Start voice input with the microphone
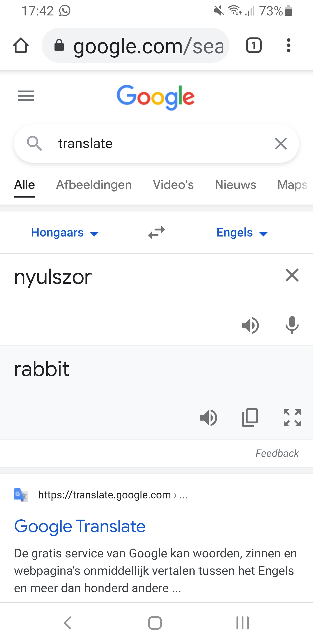313x644 pixels. point(292,325)
